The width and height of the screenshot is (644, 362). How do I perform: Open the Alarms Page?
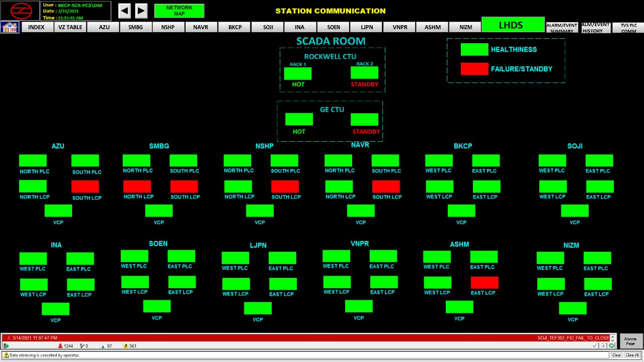click(630, 341)
